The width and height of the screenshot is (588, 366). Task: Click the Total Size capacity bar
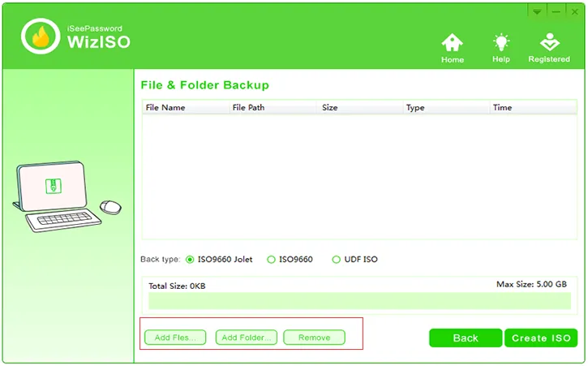(x=359, y=301)
